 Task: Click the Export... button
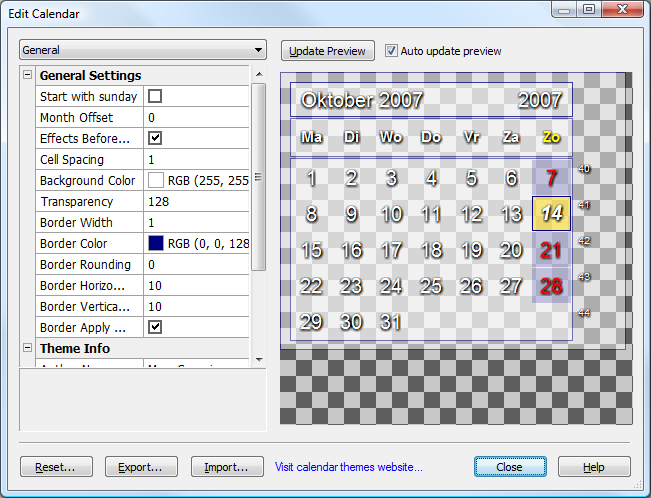click(141, 467)
